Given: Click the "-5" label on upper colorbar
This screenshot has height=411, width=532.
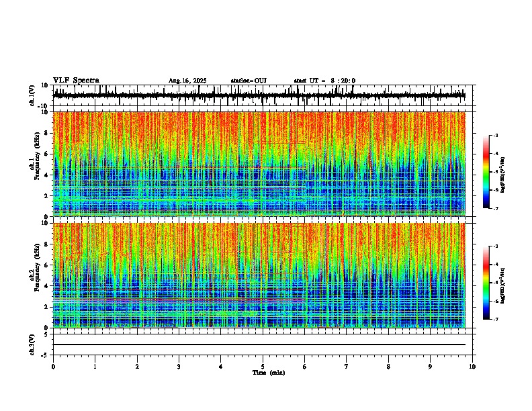Looking at the screenshot, I should [x=495, y=172].
